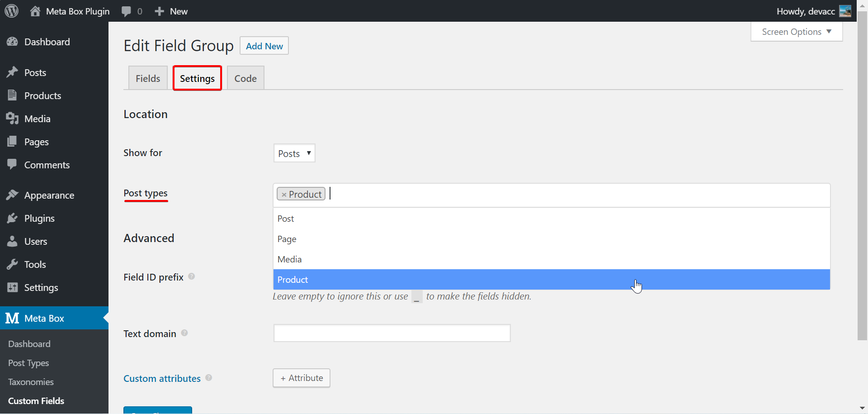Open comments via the speech bubble icon
The width and height of the screenshot is (868, 414).
point(127,11)
